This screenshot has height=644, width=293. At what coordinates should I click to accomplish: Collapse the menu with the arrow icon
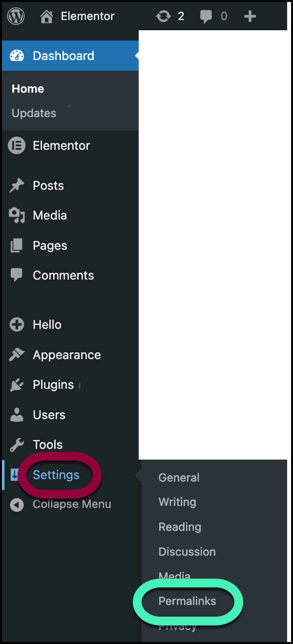17,505
